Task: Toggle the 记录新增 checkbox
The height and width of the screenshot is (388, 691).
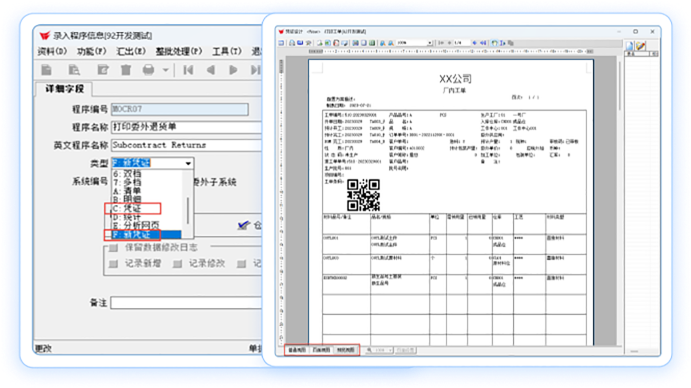Action: [114, 264]
